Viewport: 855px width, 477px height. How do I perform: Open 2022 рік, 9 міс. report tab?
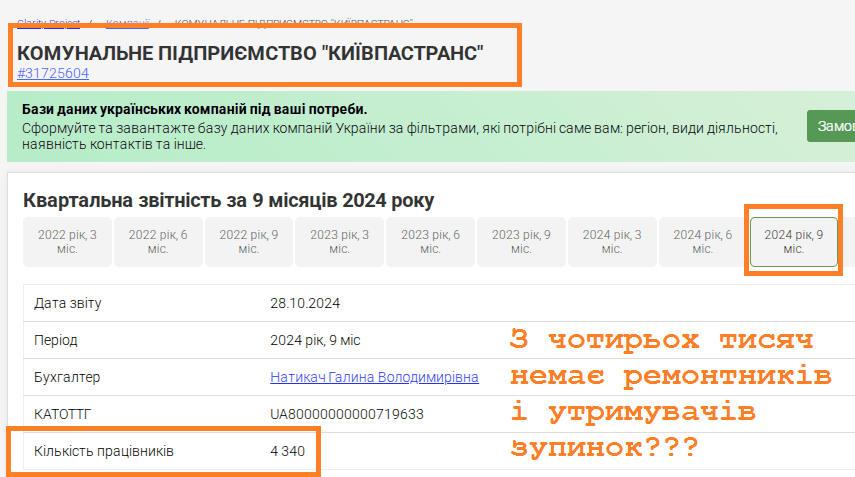(249, 242)
